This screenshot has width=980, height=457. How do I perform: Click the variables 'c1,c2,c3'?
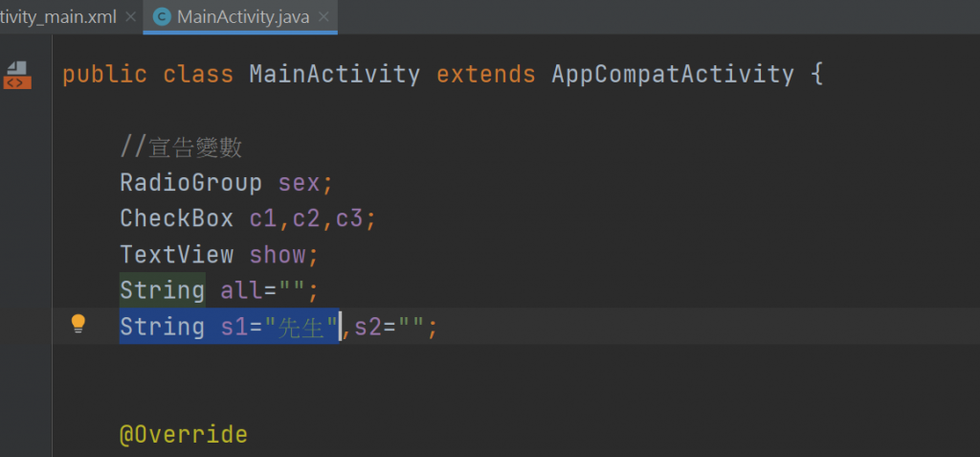[306, 219]
